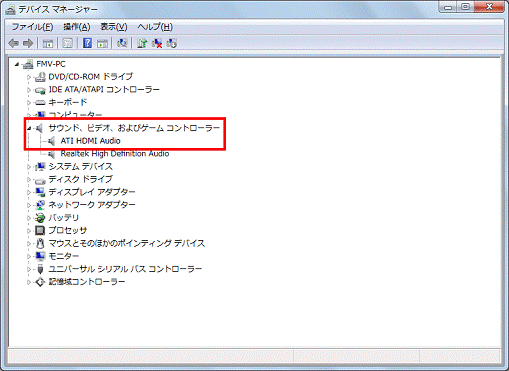Select the 記憶域コントローラー icon
Viewport: 509px width, 371px height.
pos(40,282)
